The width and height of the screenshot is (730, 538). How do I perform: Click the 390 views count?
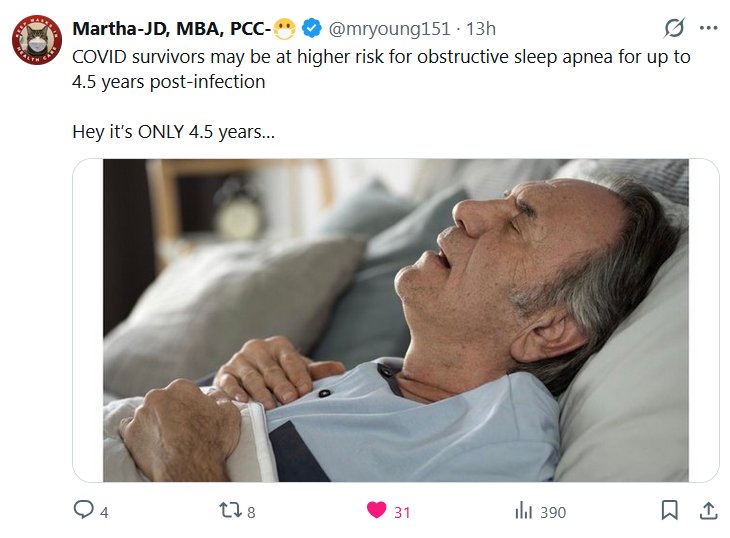coord(553,512)
